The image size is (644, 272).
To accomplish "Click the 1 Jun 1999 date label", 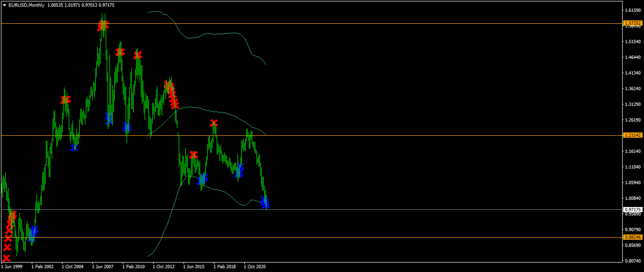I will [x=12, y=267].
